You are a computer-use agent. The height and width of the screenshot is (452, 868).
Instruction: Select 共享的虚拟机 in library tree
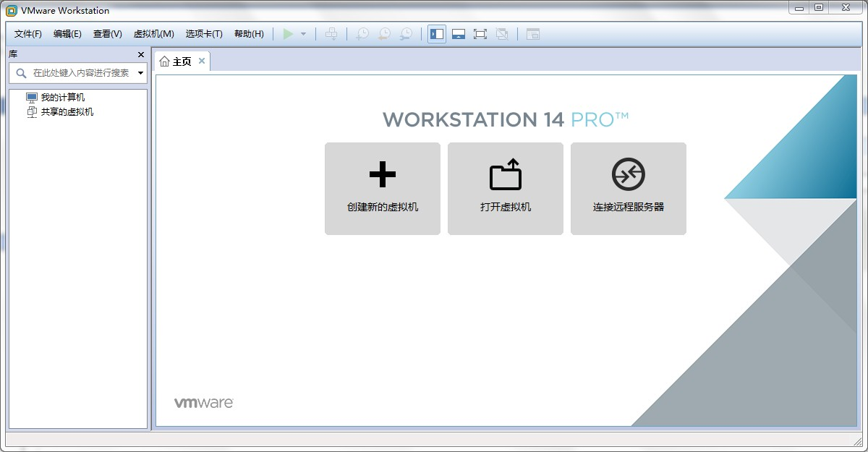[x=67, y=112]
